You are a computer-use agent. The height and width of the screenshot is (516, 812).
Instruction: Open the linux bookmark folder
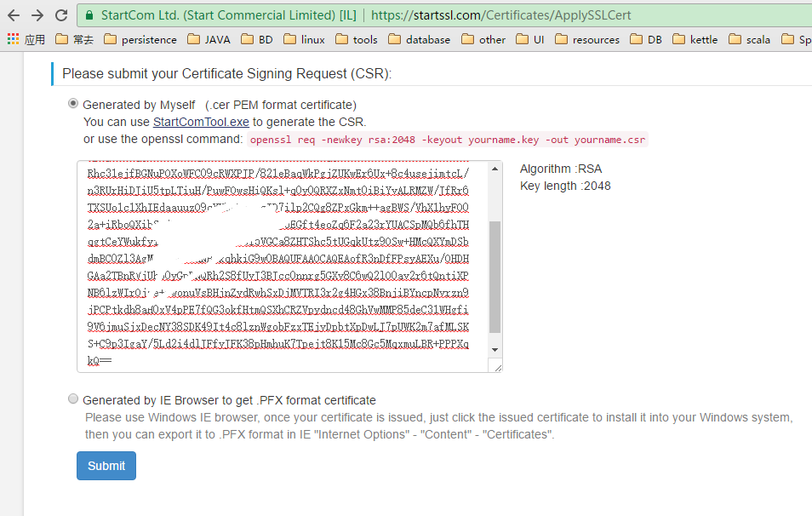305,39
